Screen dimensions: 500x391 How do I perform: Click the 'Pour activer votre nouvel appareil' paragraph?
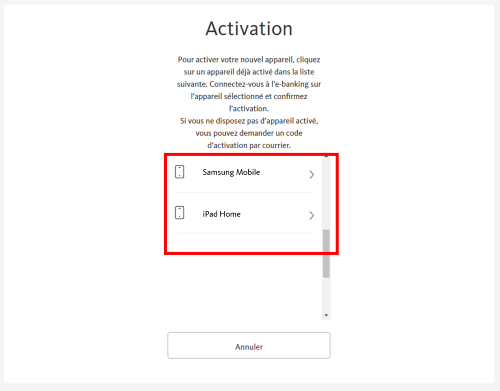click(249, 84)
